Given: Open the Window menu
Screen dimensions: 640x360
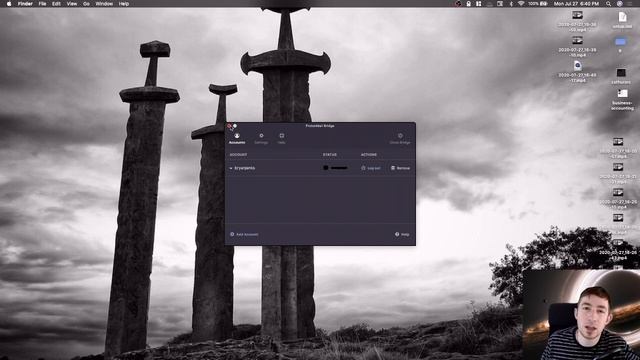Looking at the screenshot, I should tap(104, 4).
